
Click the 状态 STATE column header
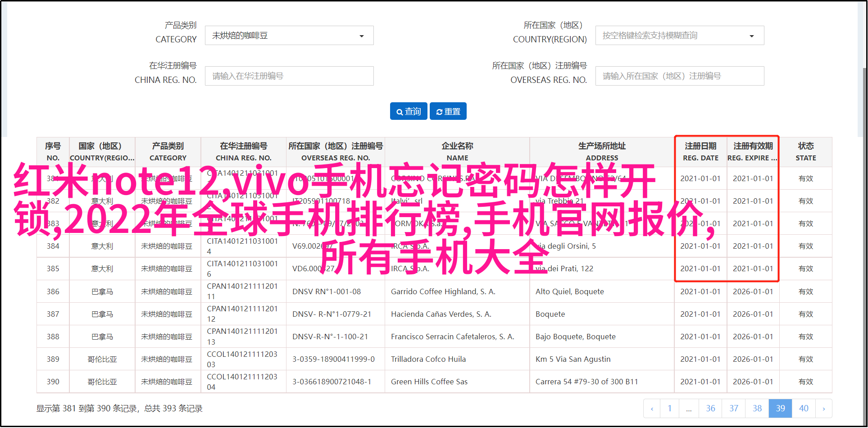(x=806, y=152)
